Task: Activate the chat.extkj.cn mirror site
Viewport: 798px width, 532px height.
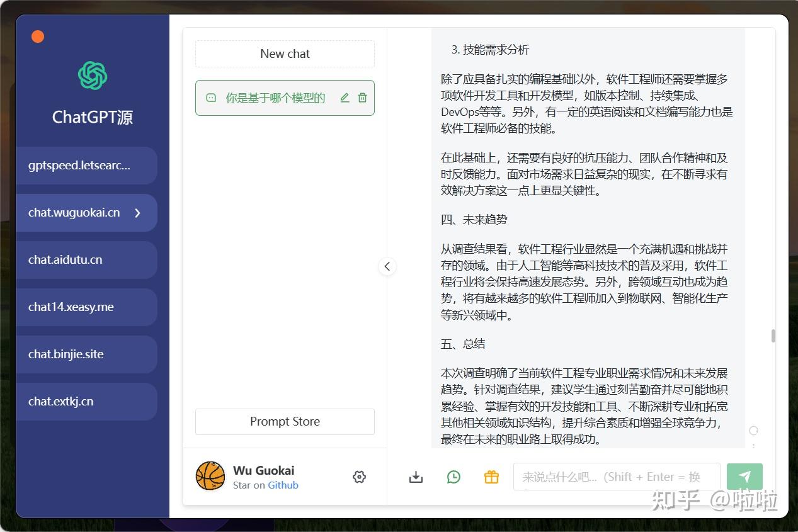Action: click(x=86, y=401)
